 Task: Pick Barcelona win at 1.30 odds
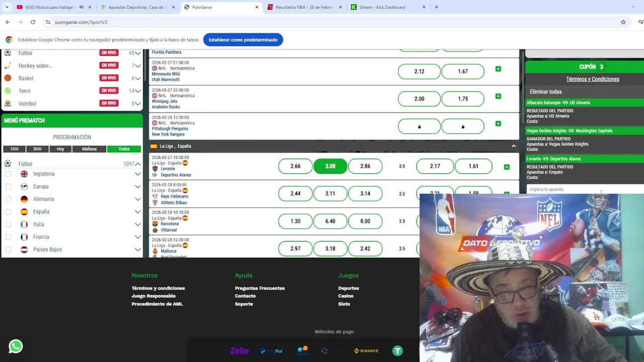click(295, 221)
